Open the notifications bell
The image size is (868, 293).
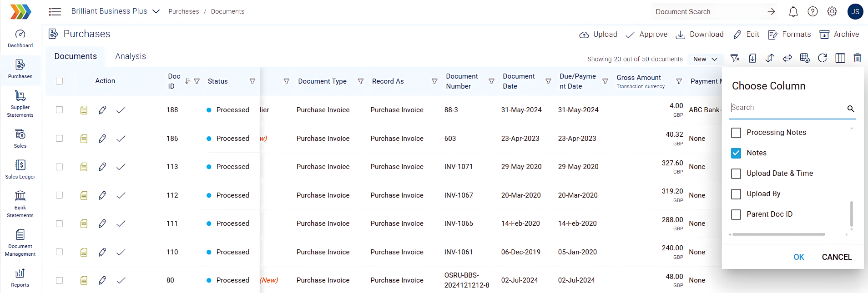[x=793, y=12]
